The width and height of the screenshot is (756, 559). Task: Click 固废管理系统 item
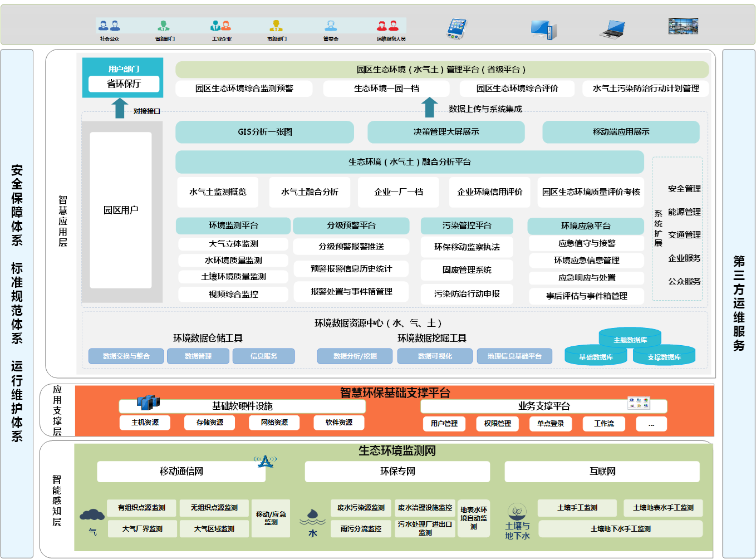[467, 270]
